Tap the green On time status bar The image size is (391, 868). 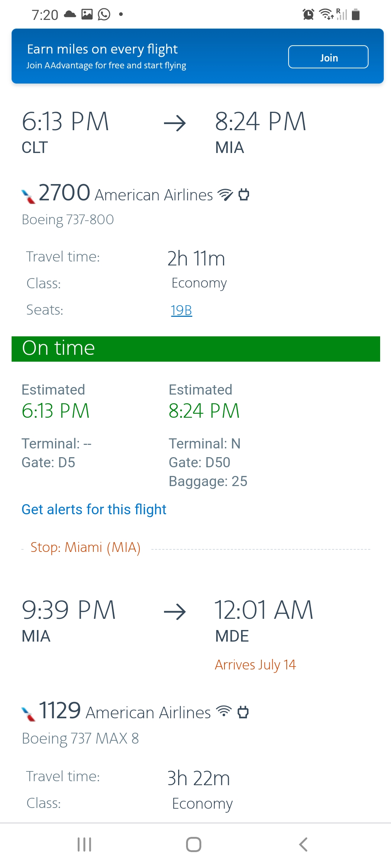click(x=195, y=349)
